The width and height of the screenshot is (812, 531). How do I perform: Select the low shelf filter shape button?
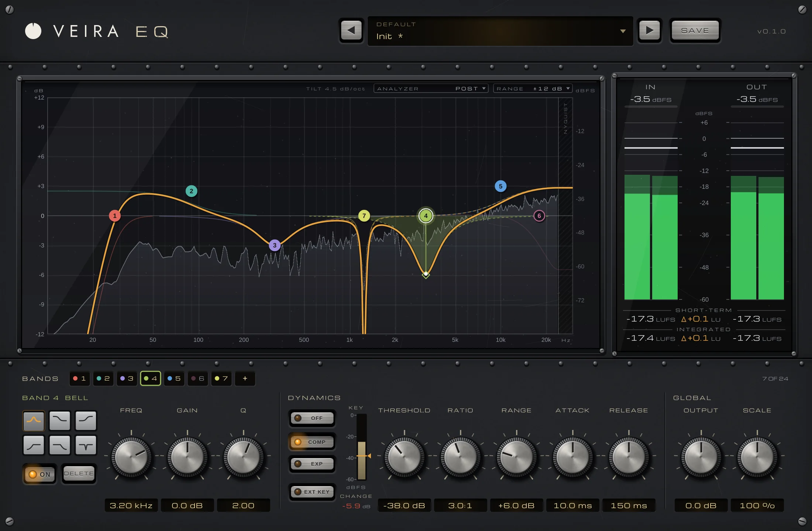(60, 420)
